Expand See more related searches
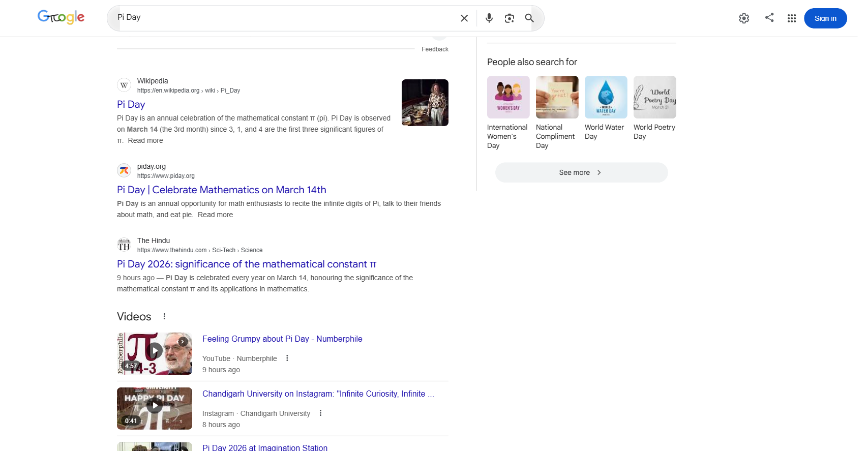Screen dimensions: 868x451 [581, 172]
